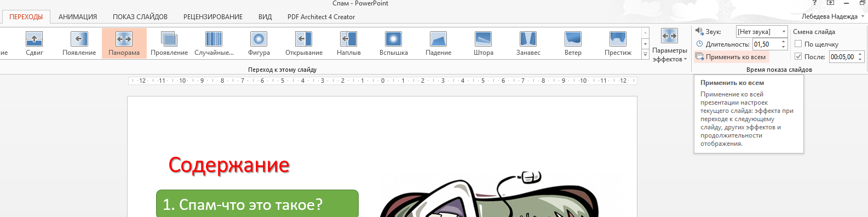This screenshot has width=868, height=217.
Task: Open Параметры эффектов options
Action: tap(670, 45)
